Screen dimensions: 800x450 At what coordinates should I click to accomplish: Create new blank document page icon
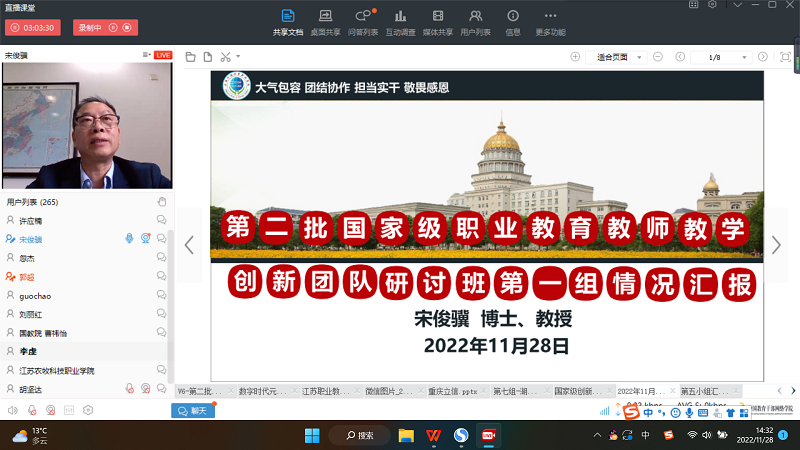(x=208, y=57)
